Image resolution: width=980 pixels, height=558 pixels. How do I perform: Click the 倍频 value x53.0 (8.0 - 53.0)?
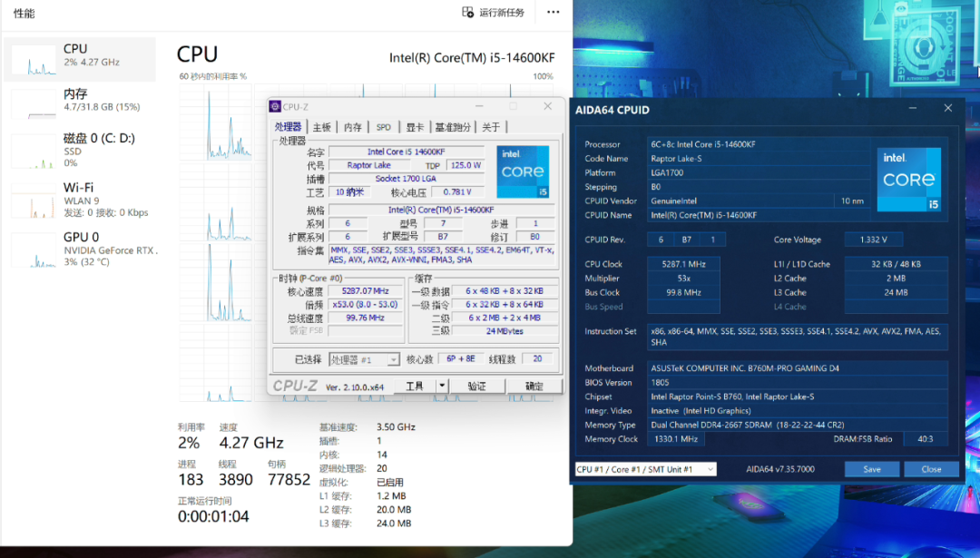pyautogui.click(x=366, y=304)
